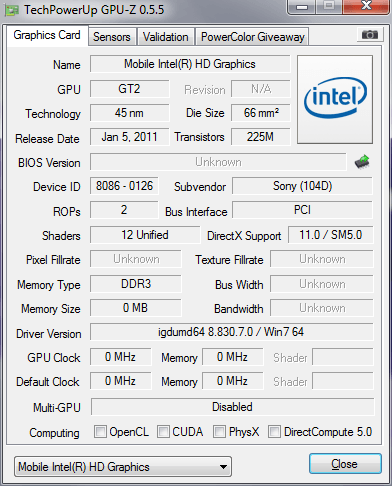The image size is (392, 486).
Task: Select the Graphics Card tab
Action: tap(47, 35)
